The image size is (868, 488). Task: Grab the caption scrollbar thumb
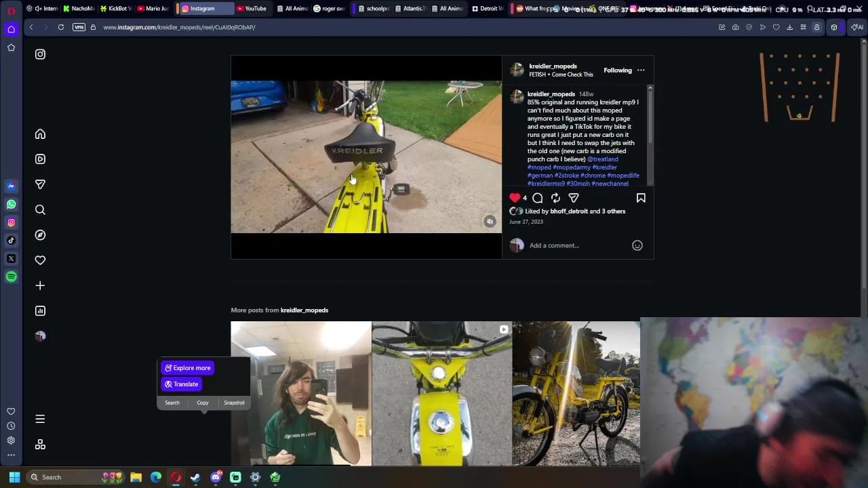(650, 117)
